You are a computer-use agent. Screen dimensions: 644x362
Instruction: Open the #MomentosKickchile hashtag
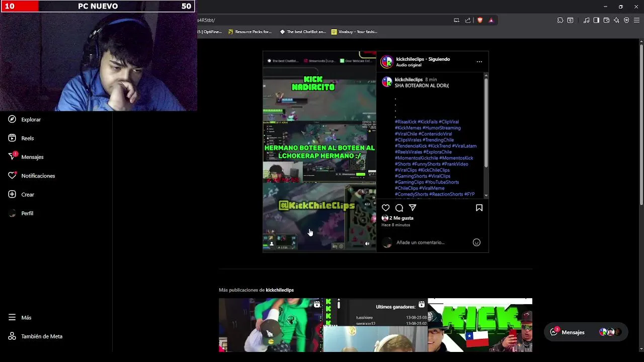tap(417, 158)
